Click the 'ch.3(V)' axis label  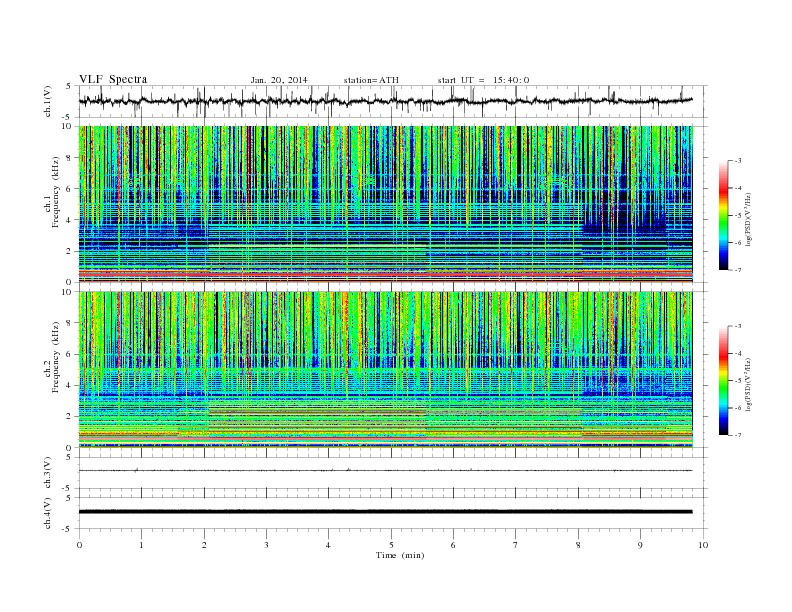coord(48,473)
